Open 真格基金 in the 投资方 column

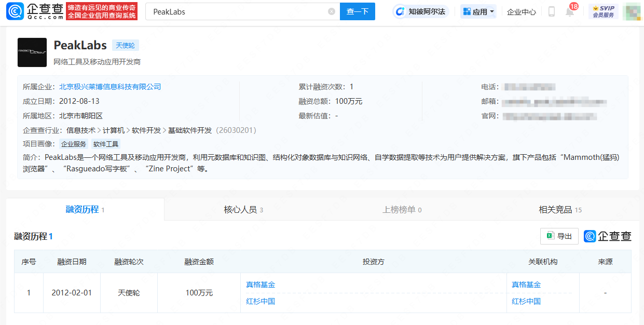(x=261, y=285)
